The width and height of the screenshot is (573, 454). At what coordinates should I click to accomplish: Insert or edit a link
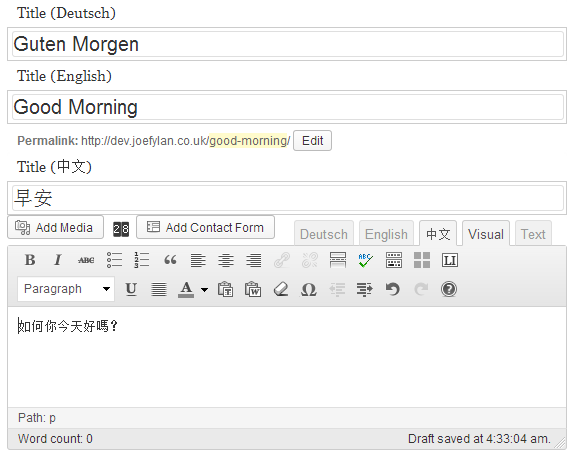[x=282, y=260]
